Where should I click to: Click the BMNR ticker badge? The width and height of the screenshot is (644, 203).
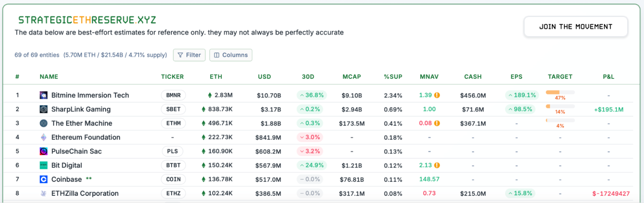tap(173, 95)
